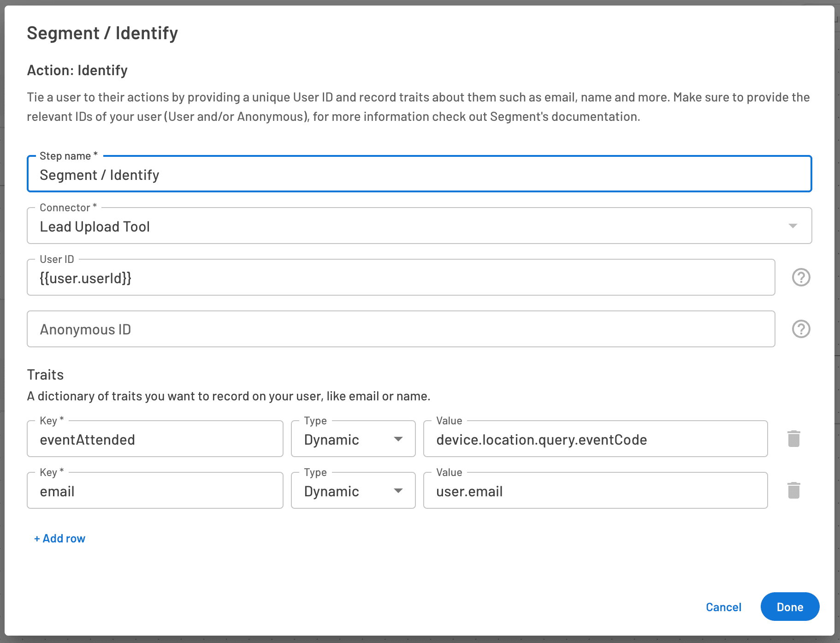The width and height of the screenshot is (840, 643).
Task: Click the arrow in email row's Type field
Action: [398, 491]
